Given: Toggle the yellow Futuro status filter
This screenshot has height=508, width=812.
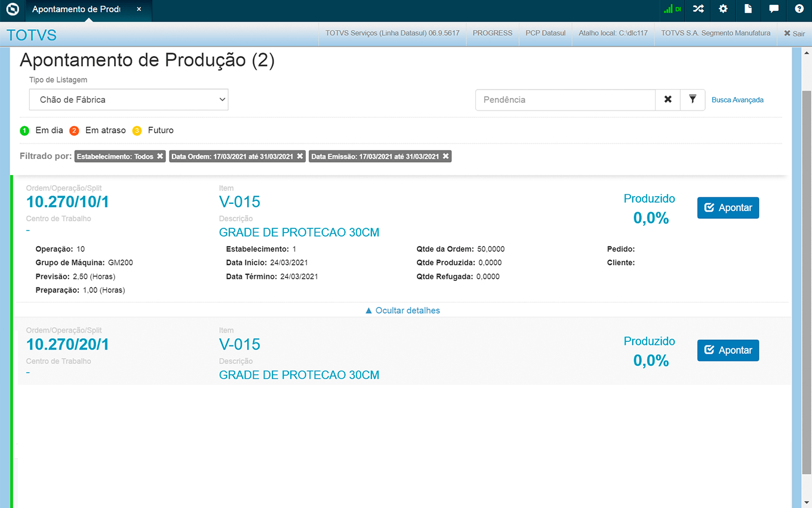Looking at the screenshot, I should coord(137,130).
